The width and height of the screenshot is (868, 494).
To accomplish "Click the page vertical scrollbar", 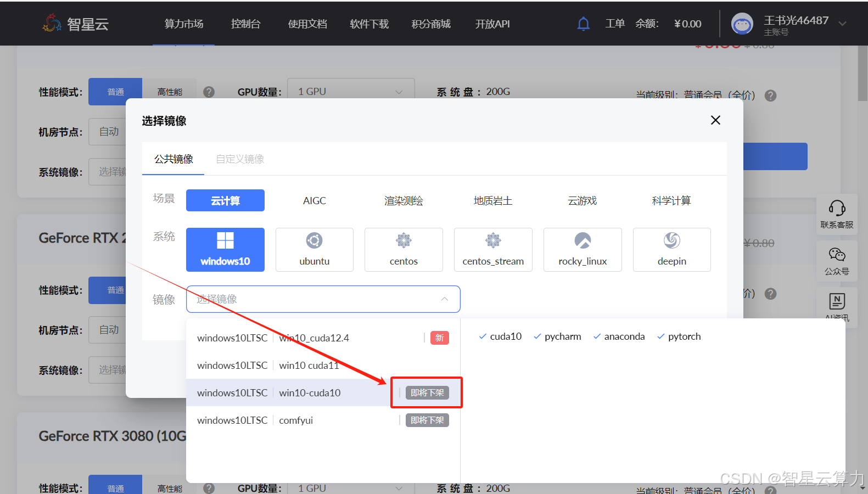I will (x=863, y=74).
